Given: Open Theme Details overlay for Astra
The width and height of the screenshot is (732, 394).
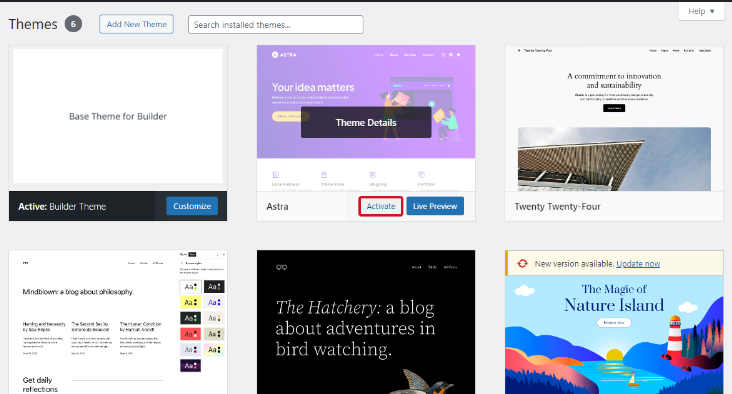Looking at the screenshot, I should pyautogui.click(x=366, y=122).
